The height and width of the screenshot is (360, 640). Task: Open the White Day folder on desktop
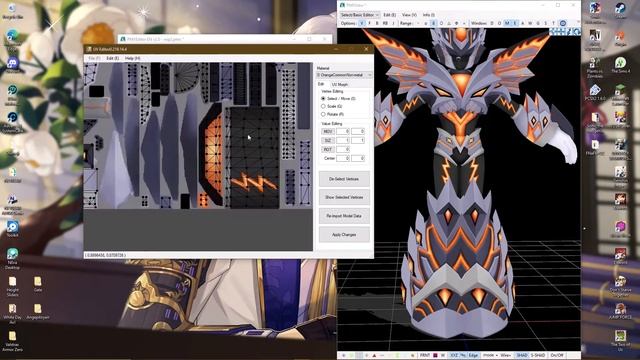click(12, 313)
